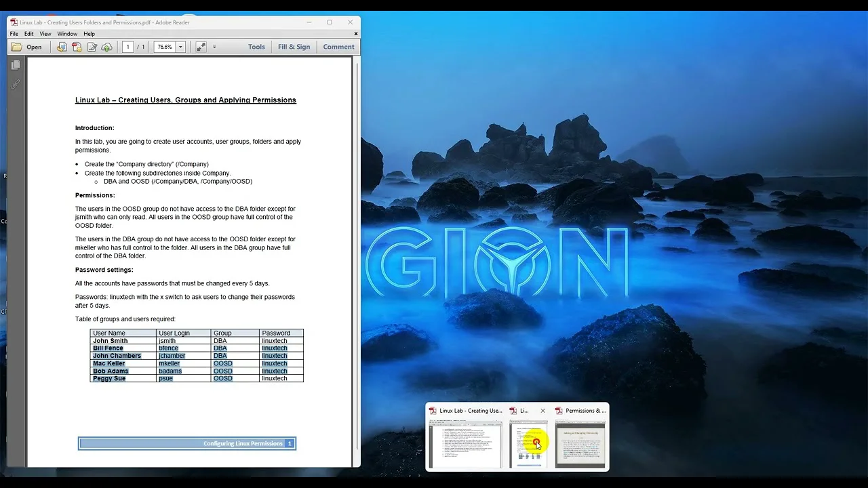Click the 'User Name' column header

coord(123,333)
